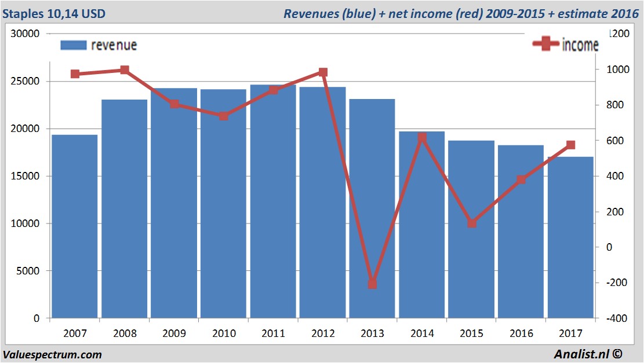This screenshot has height=363, width=644.
Task: Select the 2010 revenue bar
Action: pyautogui.click(x=223, y=203)
